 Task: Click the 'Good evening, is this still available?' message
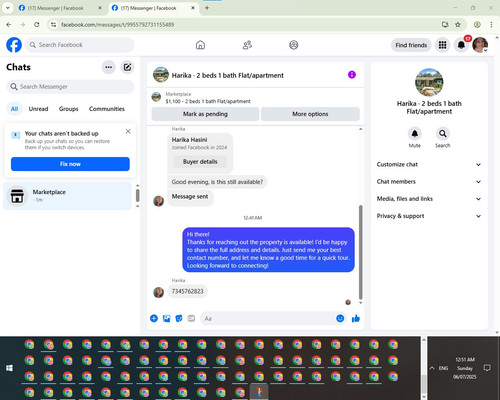pos(217,182)
